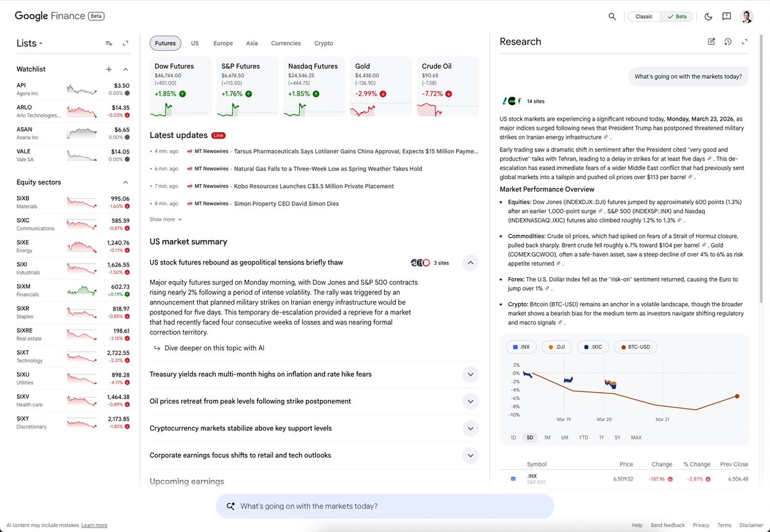The height and width of the screenshot is (532, 770).
Task: Add a stock to Watchlist plus icon
Action: 109,69
